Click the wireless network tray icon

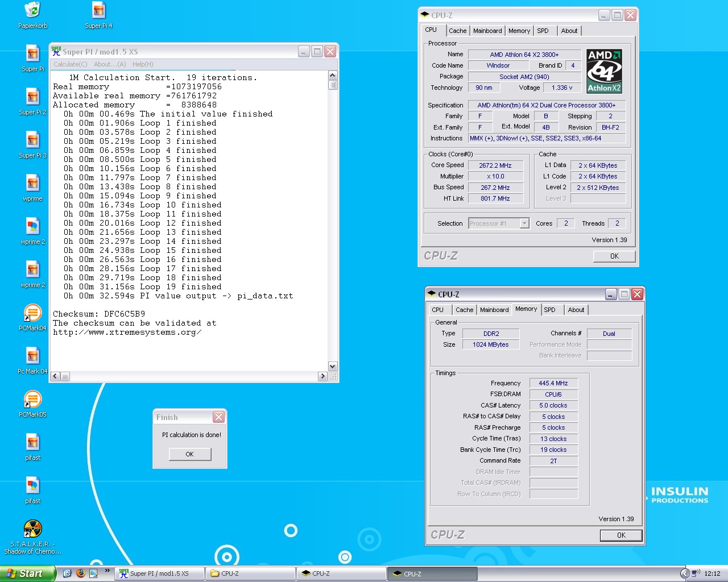(697, 573)
